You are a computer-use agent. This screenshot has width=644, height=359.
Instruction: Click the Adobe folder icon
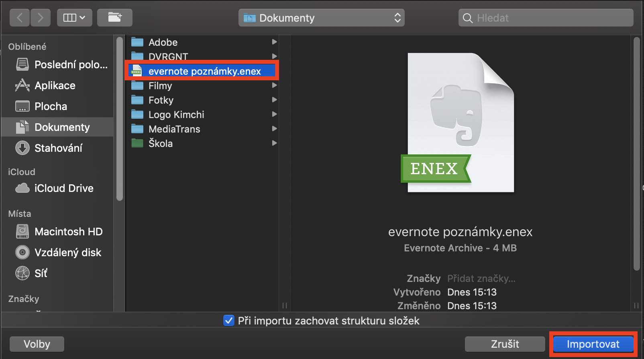137,42
